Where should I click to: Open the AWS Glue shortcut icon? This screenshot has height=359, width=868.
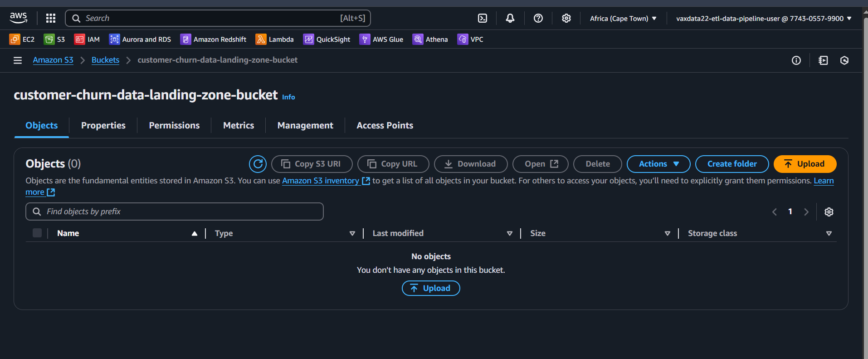click(x=381, y=39)
